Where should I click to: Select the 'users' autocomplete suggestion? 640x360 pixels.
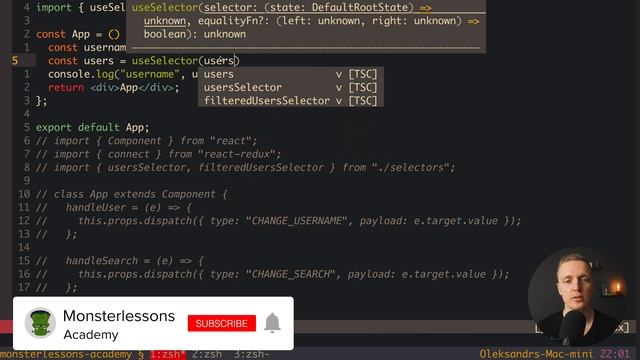[x=290, y=74]
